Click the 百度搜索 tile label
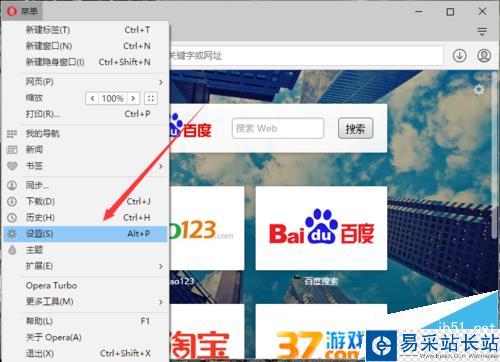This screenshot has width=500, height=362. pyautogui.click(x=321, y=281)
